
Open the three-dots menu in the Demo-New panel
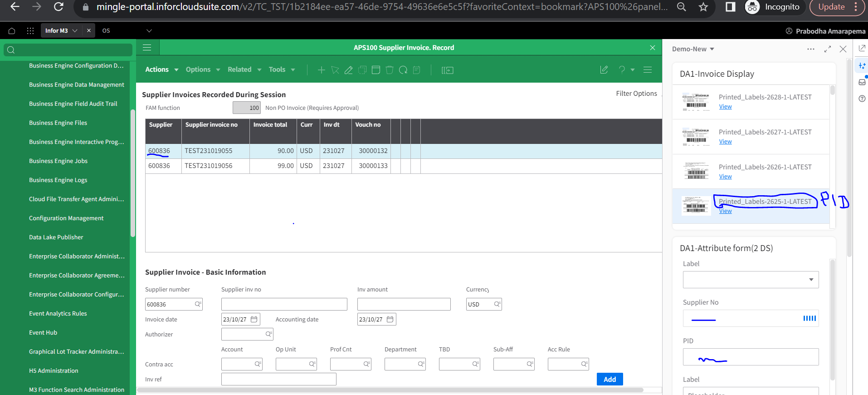click(x=810, y=49)
